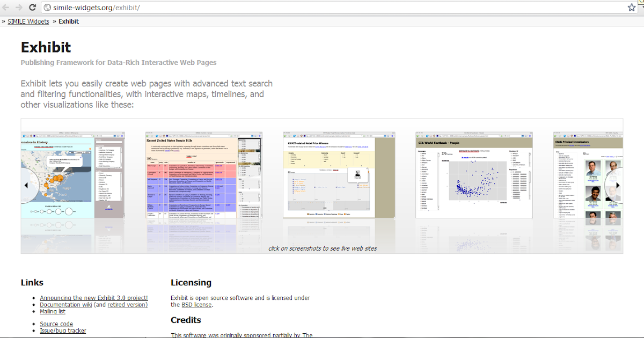Visit the Source code link
The image size is (644, 338).
(x=56, y=324)
